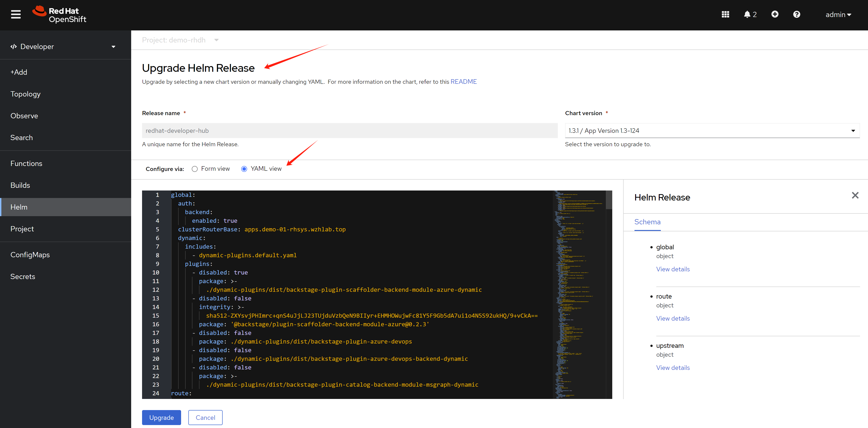Go to Topology in sidebar
Image resolution: width=868 pixels, height=428 pixels.
coord(25,94)
